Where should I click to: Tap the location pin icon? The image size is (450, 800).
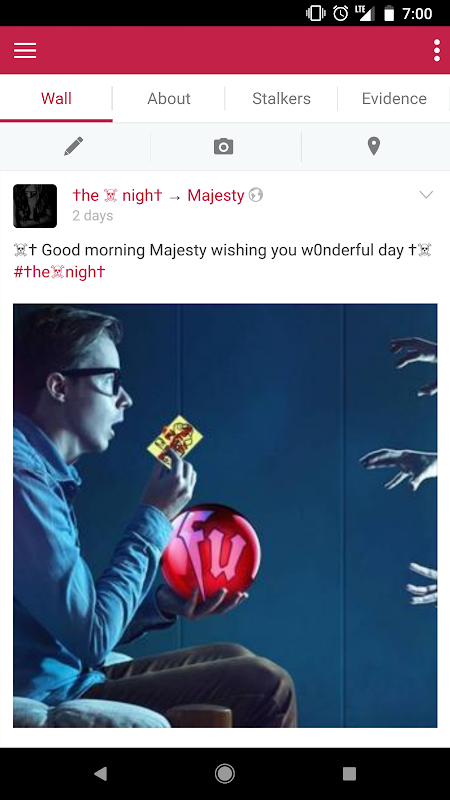click(x=374, y=146)
